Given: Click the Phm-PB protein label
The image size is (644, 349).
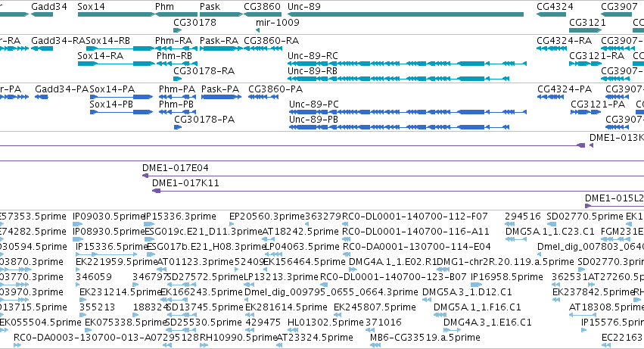Looking at the screenshot, I should [176, 104].
